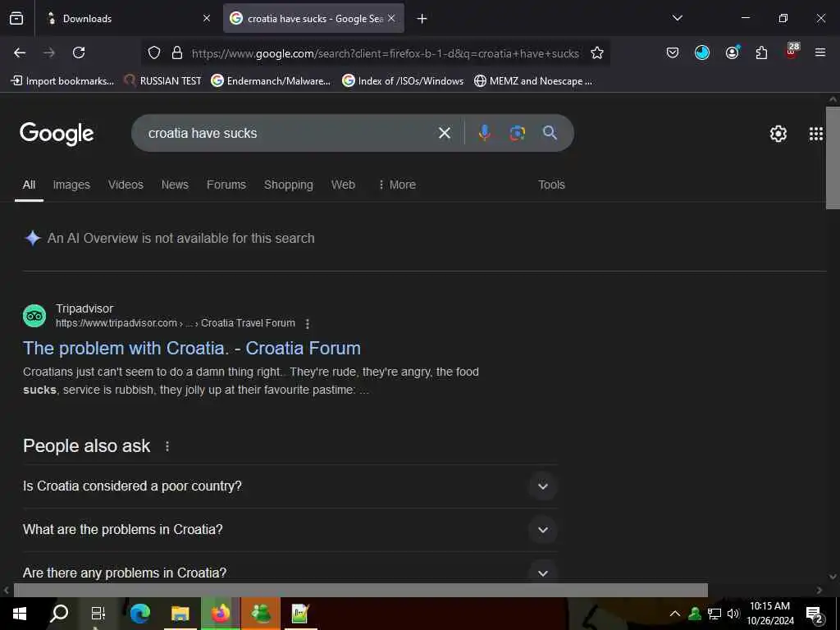Viewport: 840px width, 630px height.
Task: Switch to Forums results
Action: click(x=226, y=185)
